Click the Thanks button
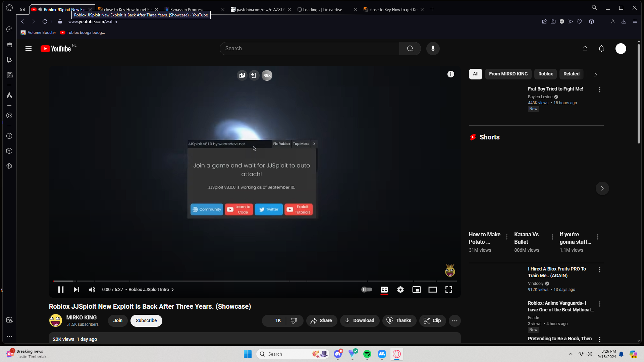The width and height of the screenshot is (644, 362). (399, 321)
